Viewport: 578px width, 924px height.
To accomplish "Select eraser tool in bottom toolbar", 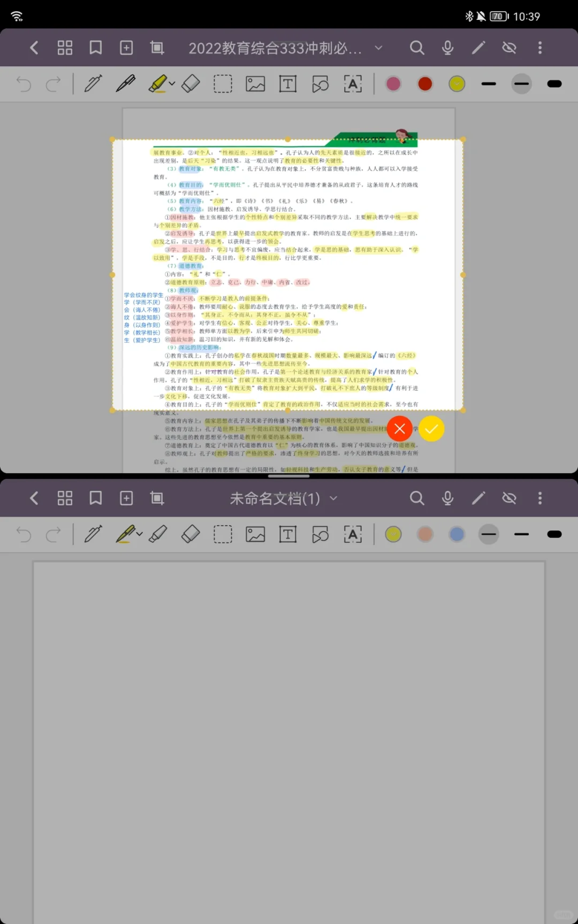I will pyautogui.click(x=191, y=534).
